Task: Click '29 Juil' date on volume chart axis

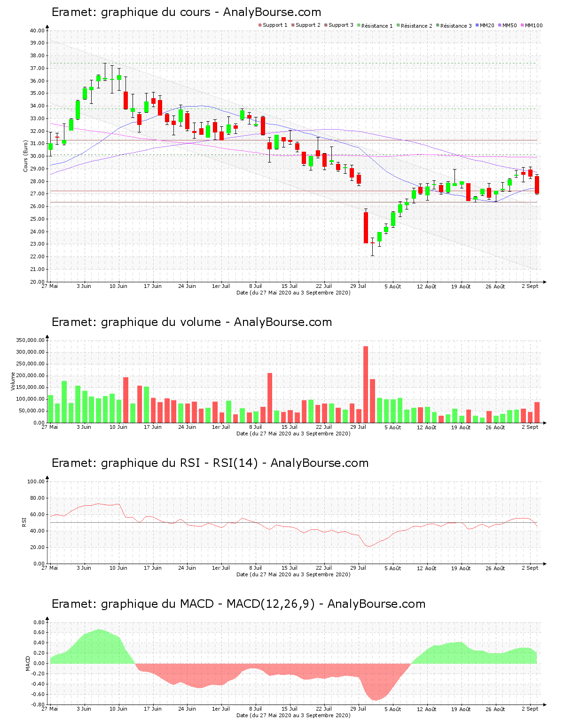Action: (x=358, y=427)
